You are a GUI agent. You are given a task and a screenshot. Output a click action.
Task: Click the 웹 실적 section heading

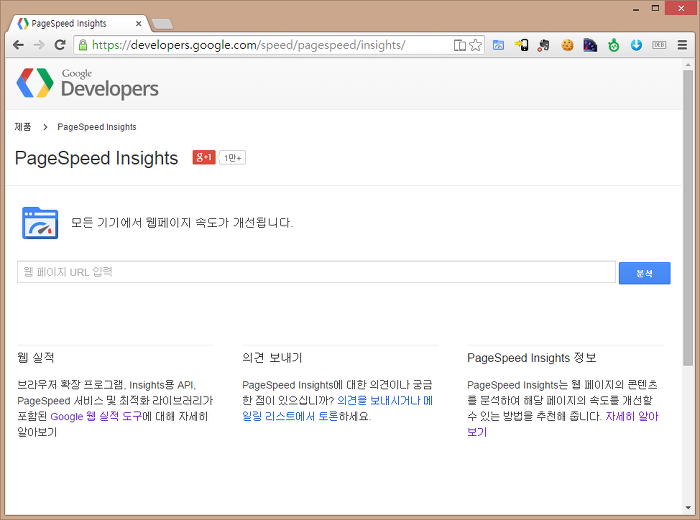coord(36,358)
